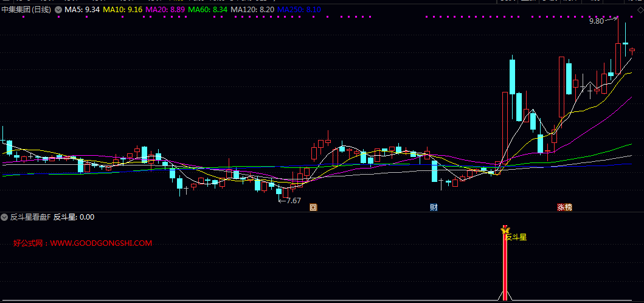This screenshot has height=303, width=644.
Task: Click the 9.80 high price annotation
Action: pos(596,21)
